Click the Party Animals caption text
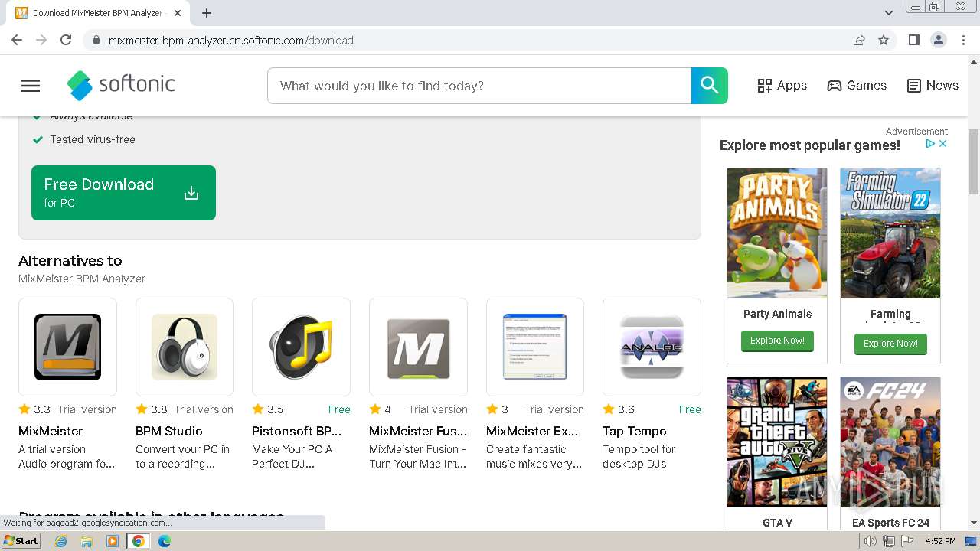This screenshot has width=980, height=551. (777, 314)
